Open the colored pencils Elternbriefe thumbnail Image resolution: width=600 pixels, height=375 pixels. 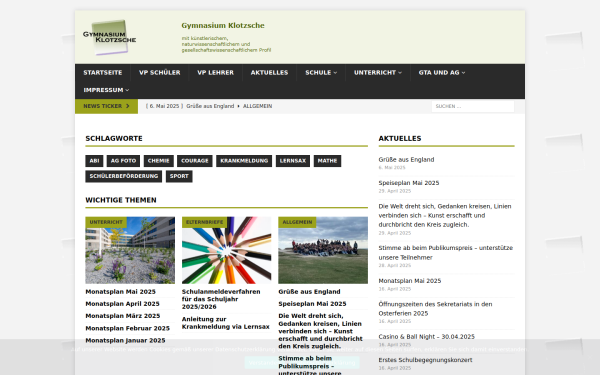click(x=227, y=250)
